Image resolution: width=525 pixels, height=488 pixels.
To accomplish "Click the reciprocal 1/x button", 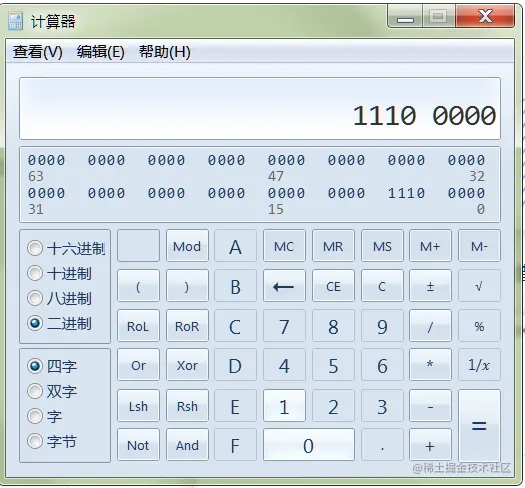I will click(x=479, y=365).
